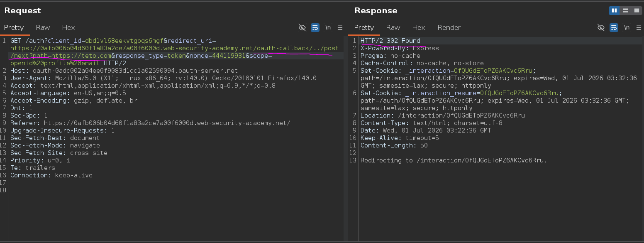Click the Sec-Fetch-Site: cross-site line

[59, 153]
